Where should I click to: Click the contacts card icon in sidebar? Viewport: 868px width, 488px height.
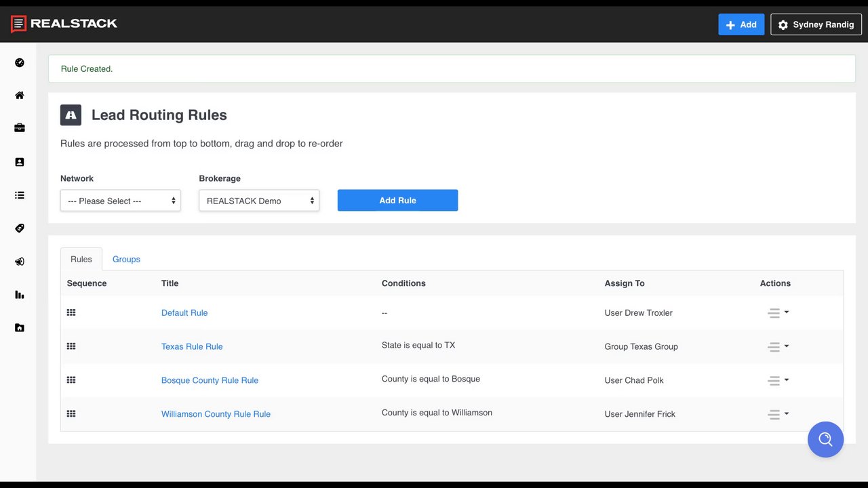(x=20, y=162)
